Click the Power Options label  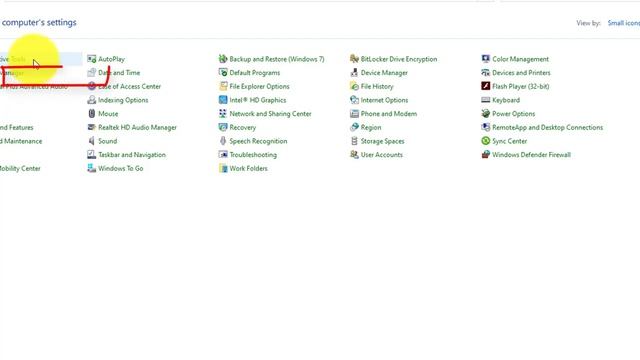tap(513, 113)
